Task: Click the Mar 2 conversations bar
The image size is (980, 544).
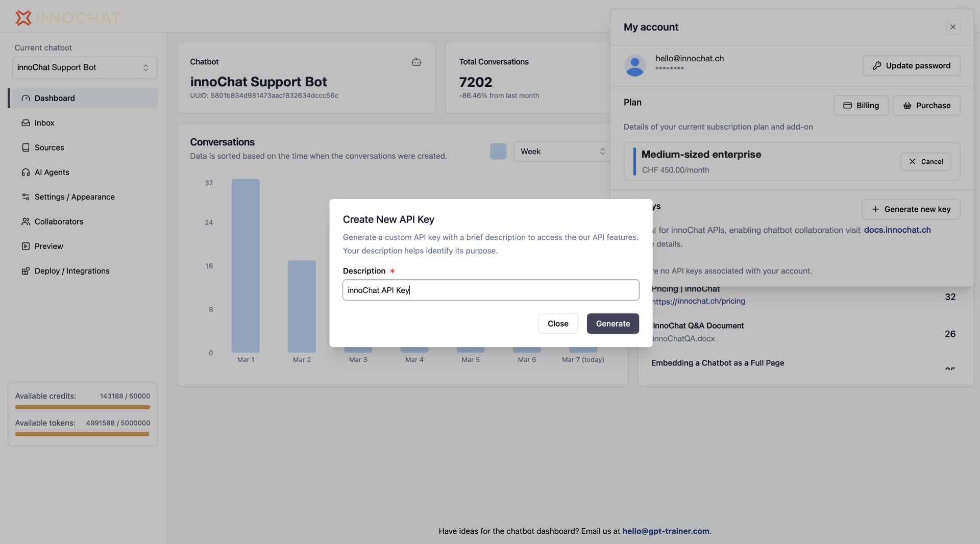Action: (302, 306)
